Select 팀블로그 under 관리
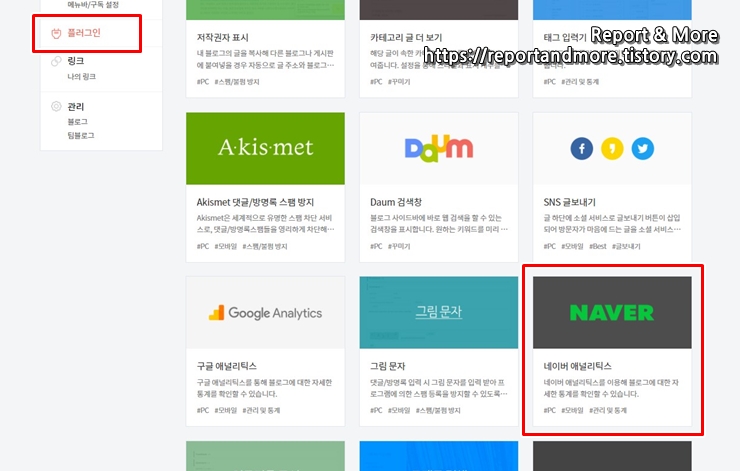Viewport: 740px width, 471px height. point(81,135)
